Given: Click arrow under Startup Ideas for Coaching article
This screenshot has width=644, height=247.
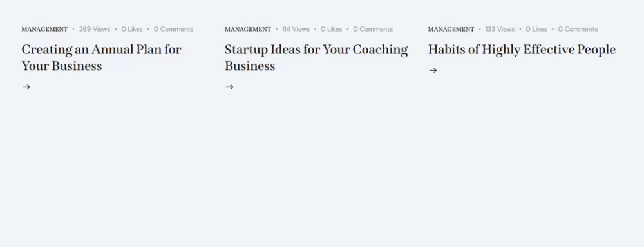Looking at the screenshot, I should coord(230,87).
